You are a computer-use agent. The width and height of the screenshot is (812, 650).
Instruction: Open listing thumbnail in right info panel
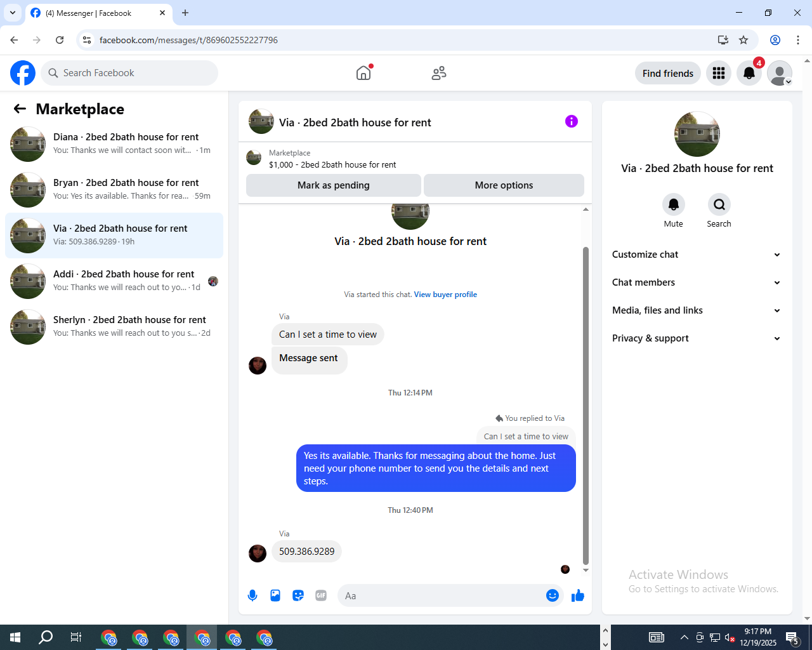tap(697, 134)
